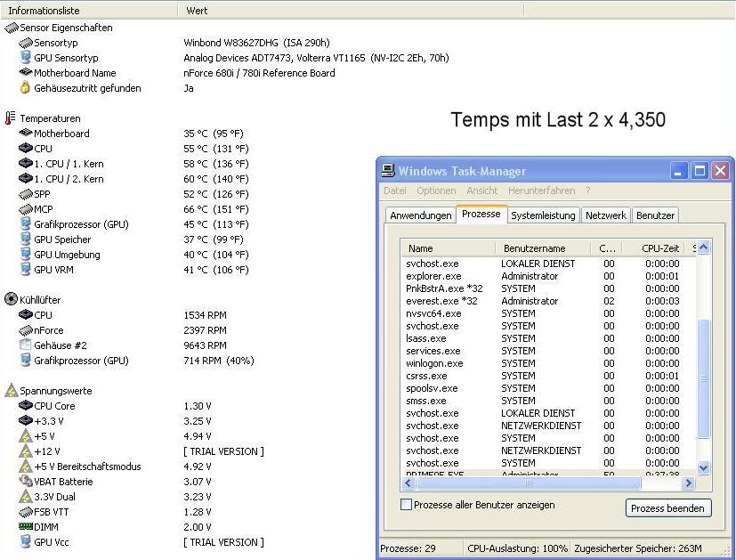Viewport: 736px width, 560px height.
Task: Click the Sensortyp chip icon
Action: (x=26, y=44)
